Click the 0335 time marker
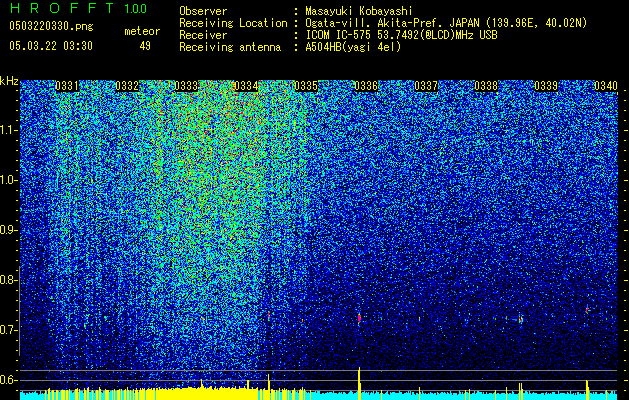This screenshot has height=400, width=629. pyautogui.click(x=306, y=86)
